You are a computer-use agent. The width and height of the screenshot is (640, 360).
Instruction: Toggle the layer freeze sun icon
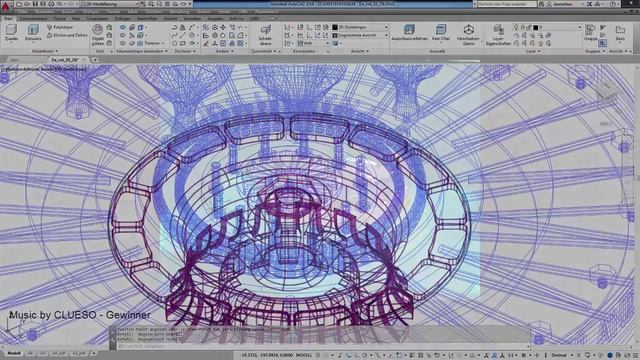[522, 27]
